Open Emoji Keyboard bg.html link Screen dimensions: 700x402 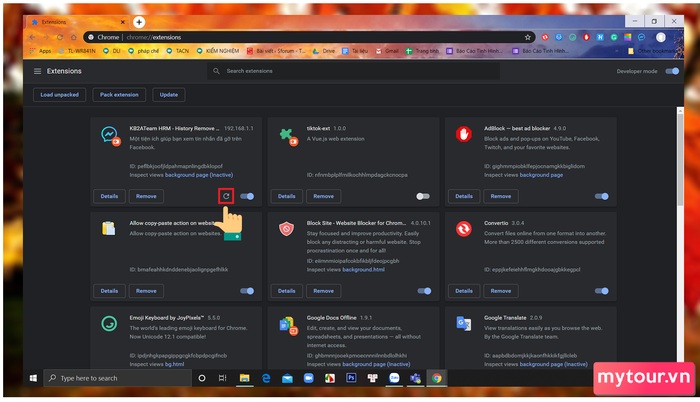tap(175, 364)
